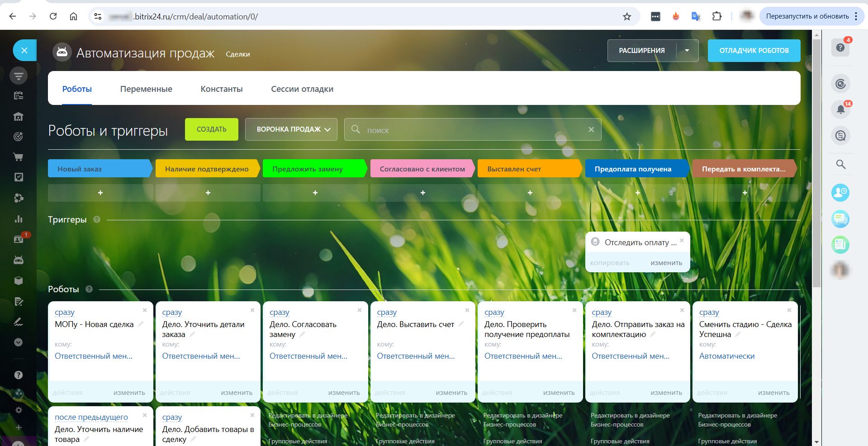Click изменить on Отследить оплату trigger
Viewport: 868px width, 446px height.
(x=666, y=263)
